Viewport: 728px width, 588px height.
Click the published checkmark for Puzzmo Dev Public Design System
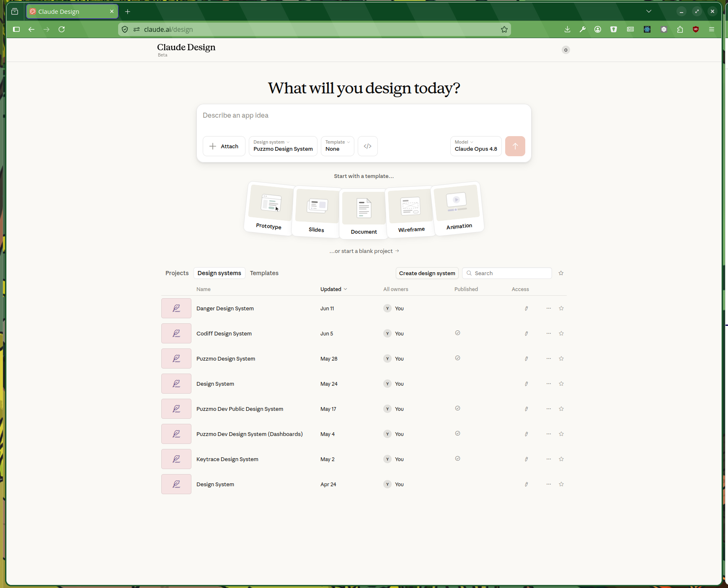pyautogui.click(x=457, y=408)
